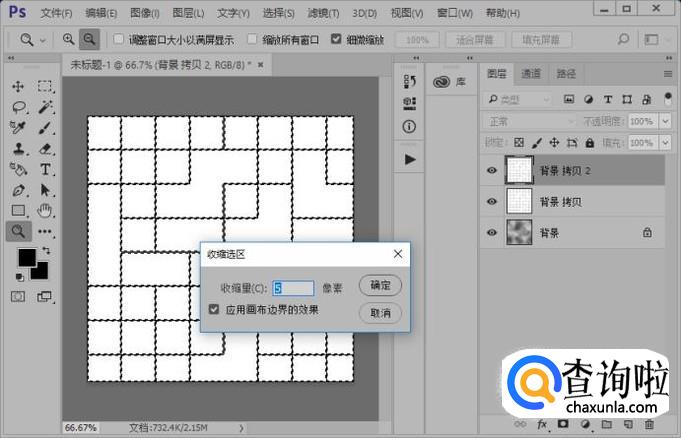Uncheck 应用画布边界的效果 checkbox
This screenshot has height=438, width=681.
coord(214,309)
